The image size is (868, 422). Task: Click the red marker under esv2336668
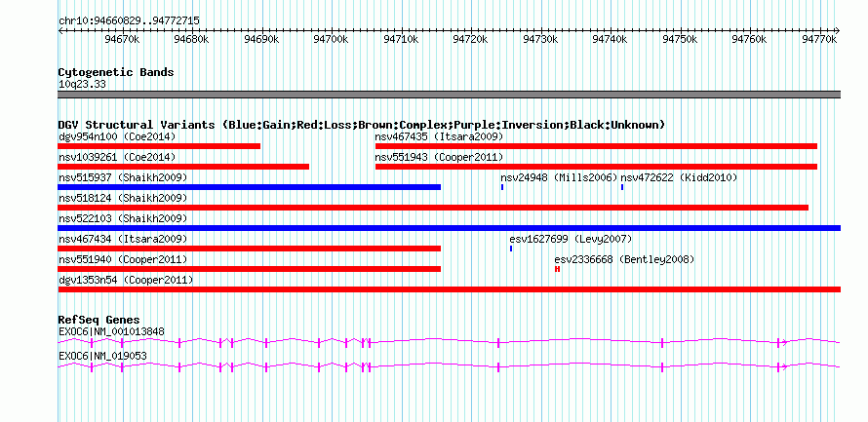tap(558, 269)
